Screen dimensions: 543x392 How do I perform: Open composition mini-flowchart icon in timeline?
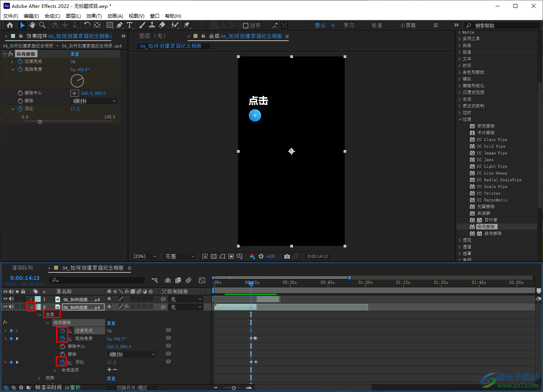pyautogui.click(x=154, y=280)
